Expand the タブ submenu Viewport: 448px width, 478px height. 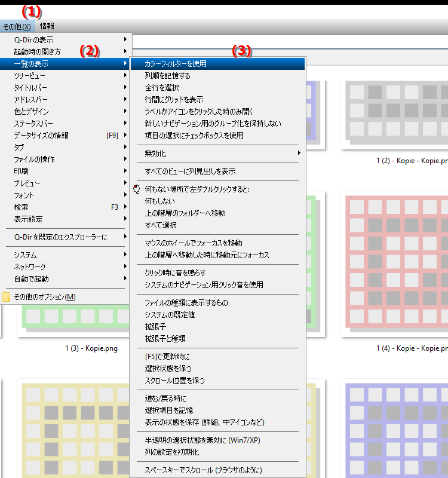pyautogui.click(x=66, y=147)
